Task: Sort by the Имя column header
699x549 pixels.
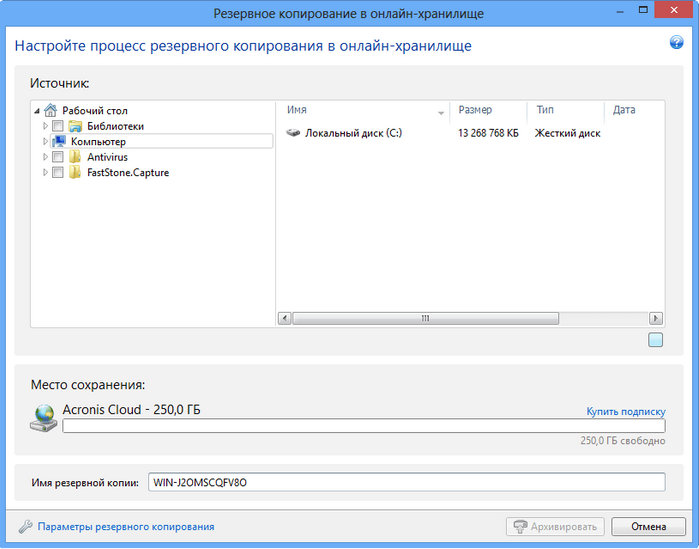Action: point(363,110)
